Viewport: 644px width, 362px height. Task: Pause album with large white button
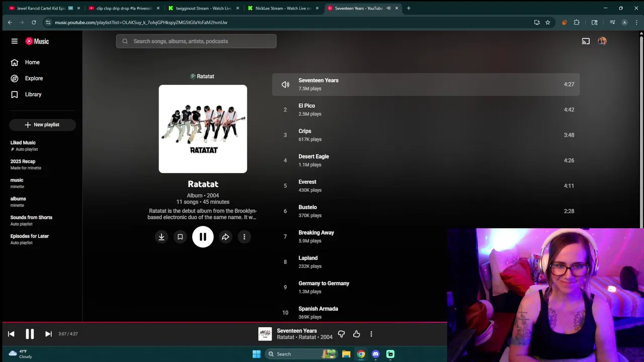point(203,237)
